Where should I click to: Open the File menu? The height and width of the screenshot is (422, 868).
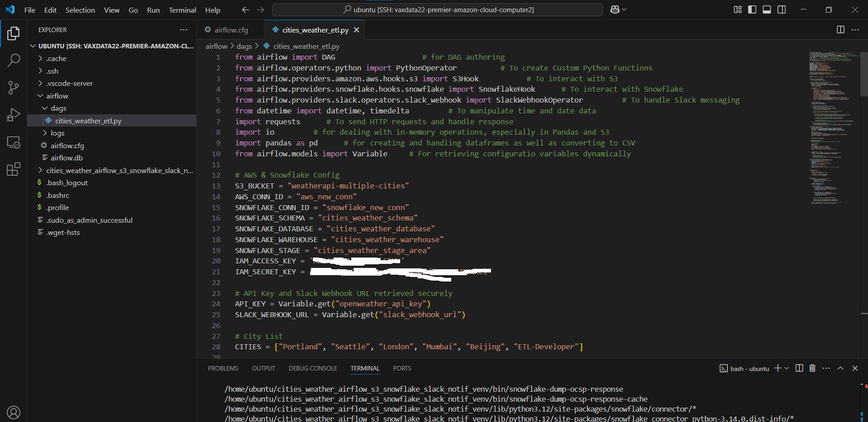30,10
